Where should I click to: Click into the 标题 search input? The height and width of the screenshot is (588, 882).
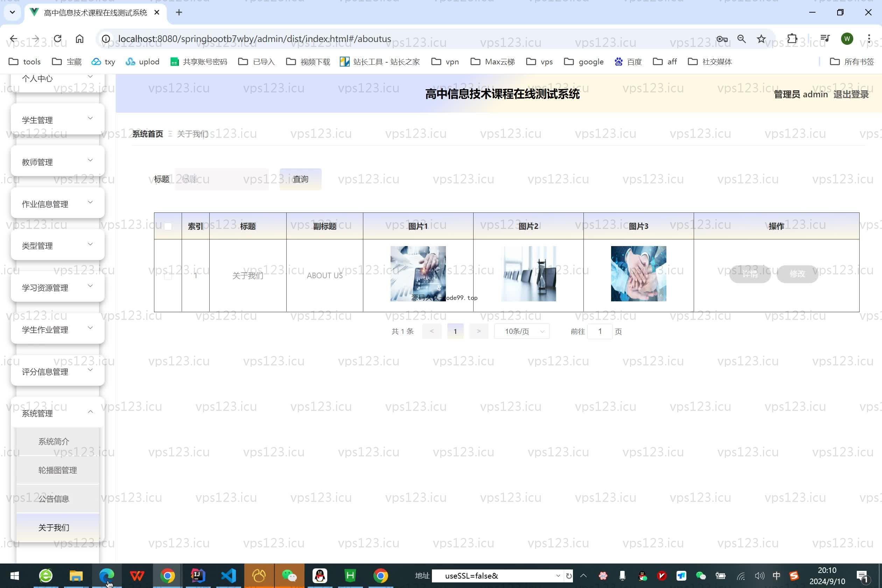[222, 179]
